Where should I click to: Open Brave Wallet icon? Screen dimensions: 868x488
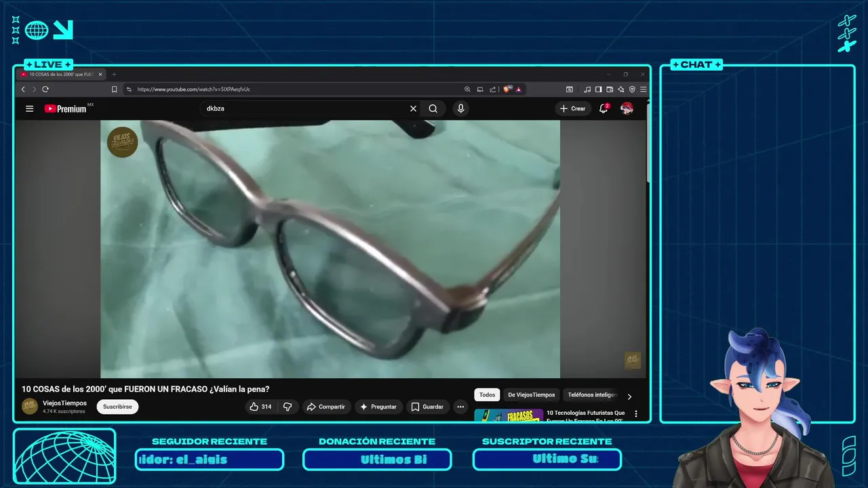(610, 89)
